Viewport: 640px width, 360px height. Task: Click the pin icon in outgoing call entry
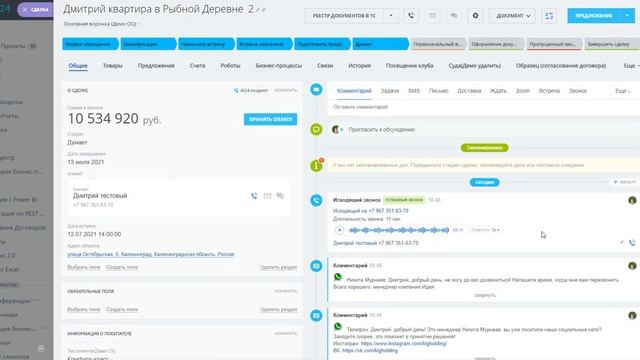[x=622, y=242]
